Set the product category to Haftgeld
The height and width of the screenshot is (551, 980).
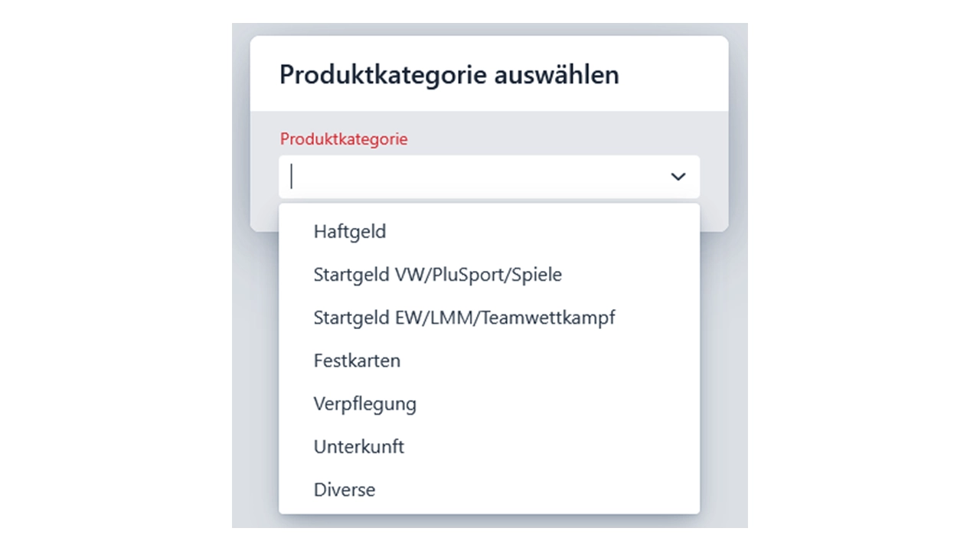tap(489, 231)
